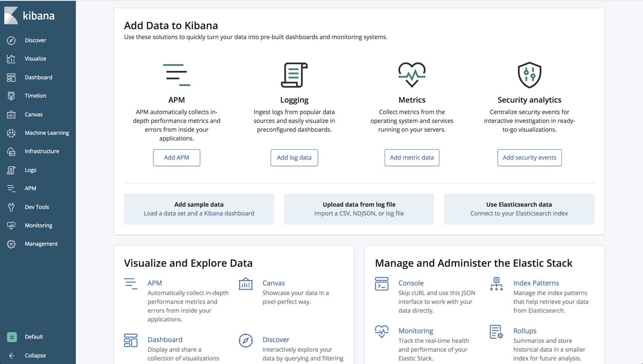643x364 pixels.
Task: Open the Console link
Action: tap(411, 283)
